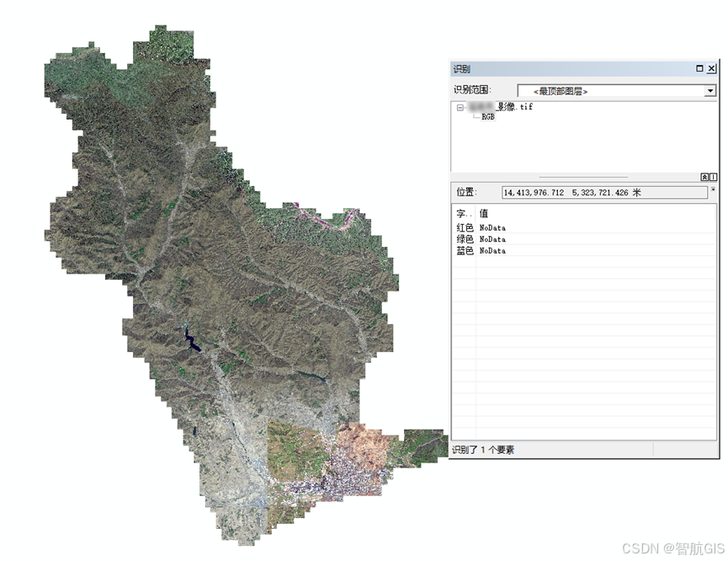Open the location units menu arrow

pos(713,190)
